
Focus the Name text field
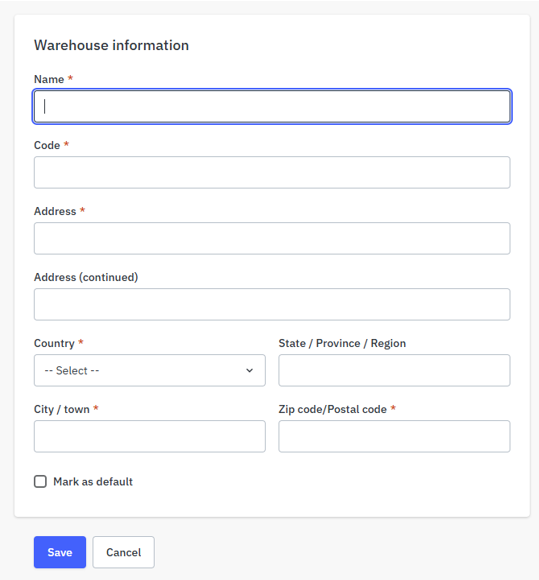click(272, 107)
